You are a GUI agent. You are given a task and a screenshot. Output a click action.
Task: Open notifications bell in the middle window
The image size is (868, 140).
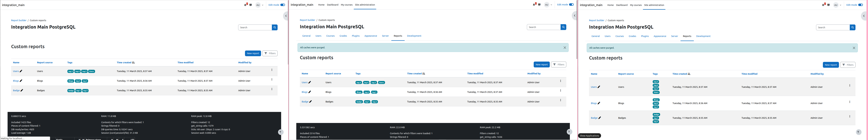point(534,4)
